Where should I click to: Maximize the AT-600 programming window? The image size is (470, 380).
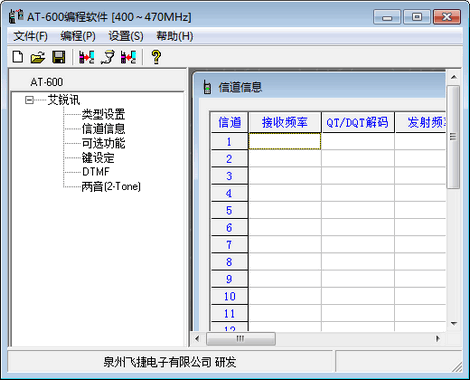tap(417, 17)
